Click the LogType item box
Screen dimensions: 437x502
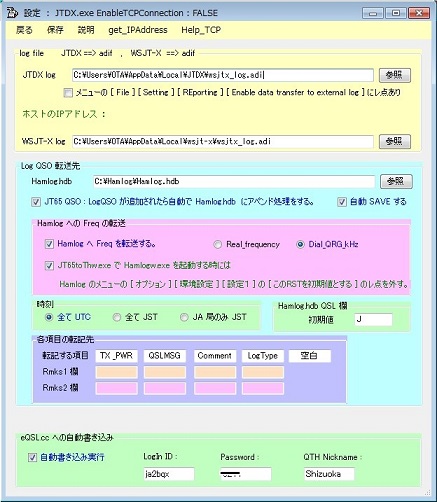[x=263, y=356]
